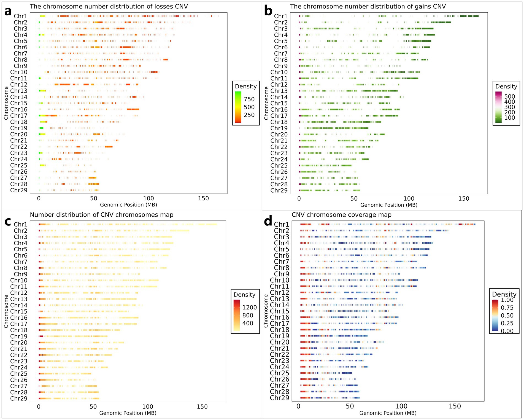Image resolution: width=524 pixels, height=420 pixels.
Task: Click the 'CNV chromosome coverage map' title
Action: tap(341, 215)
